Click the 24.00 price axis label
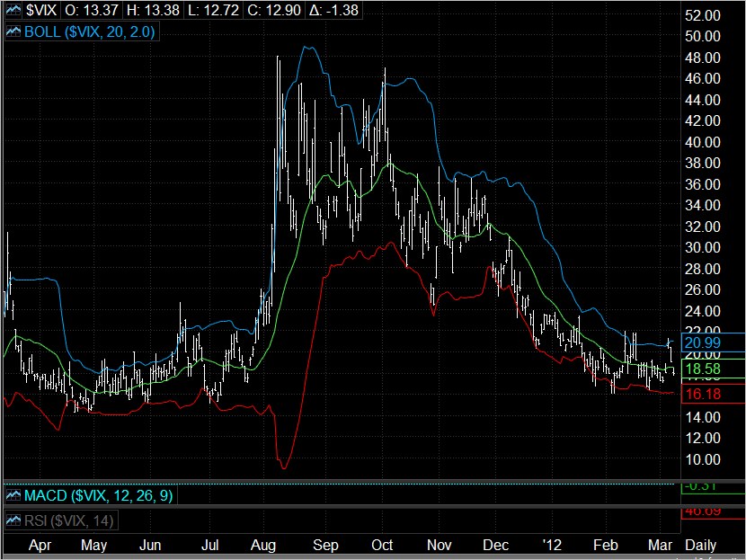The height and width of the screenshot is (560, 746). click(x=702, y=311)
